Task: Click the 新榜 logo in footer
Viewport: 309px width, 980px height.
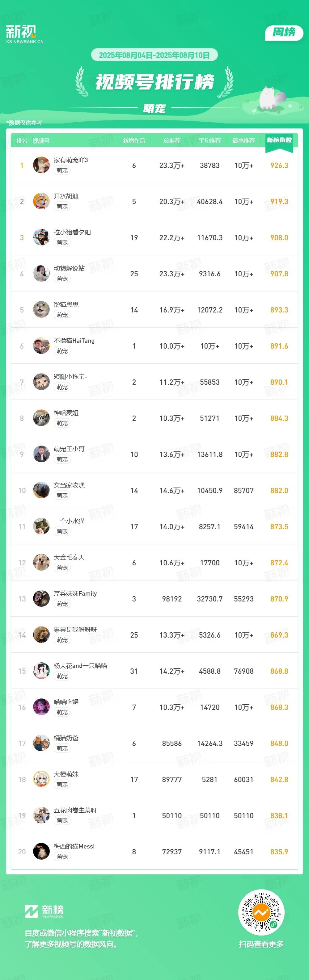Action: (44, 911)
